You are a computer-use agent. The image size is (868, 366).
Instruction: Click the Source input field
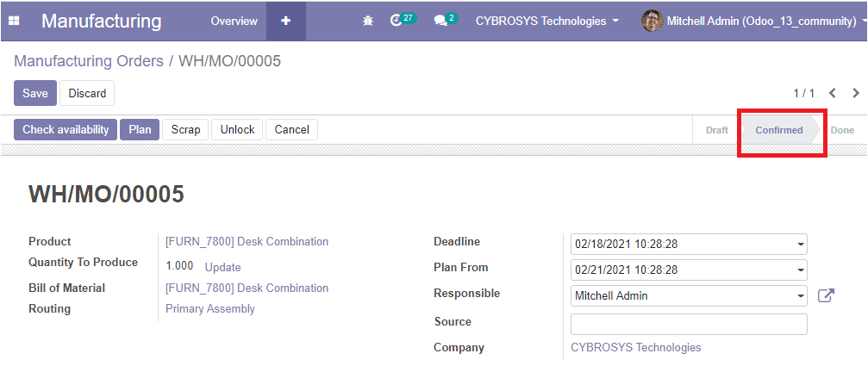click(x=689, y=324)
